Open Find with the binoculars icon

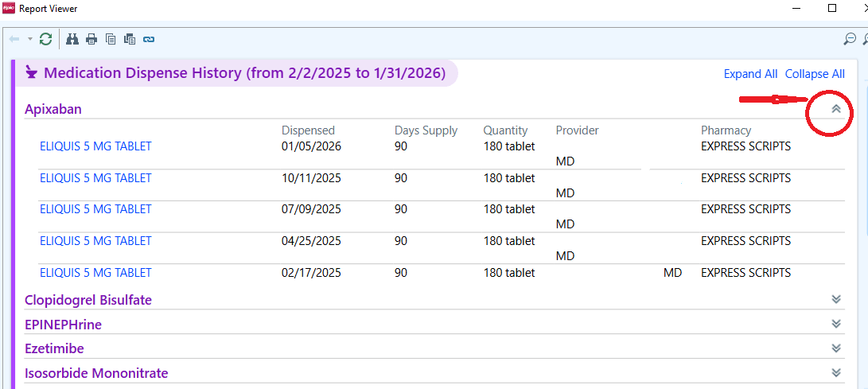click(x=72, y=39)
